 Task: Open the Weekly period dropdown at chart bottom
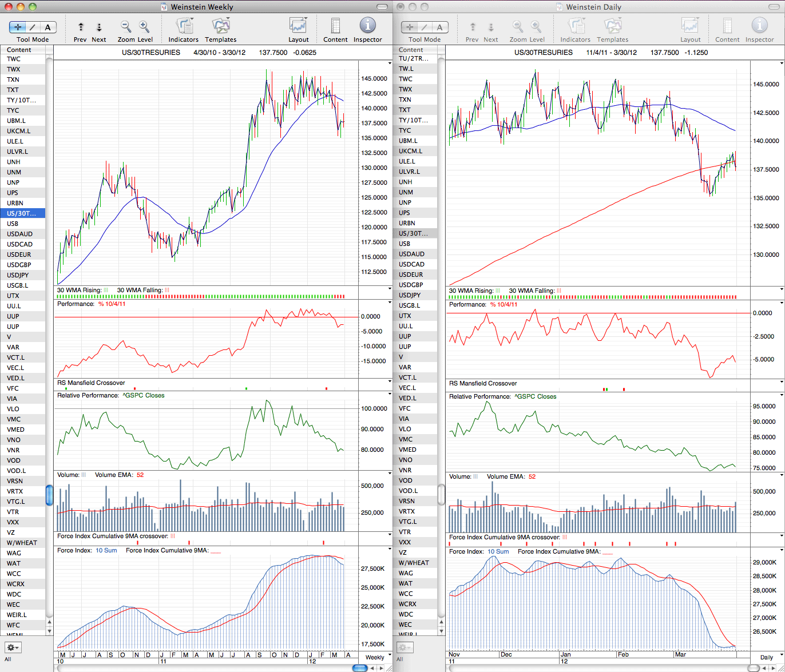pos(375,658)
